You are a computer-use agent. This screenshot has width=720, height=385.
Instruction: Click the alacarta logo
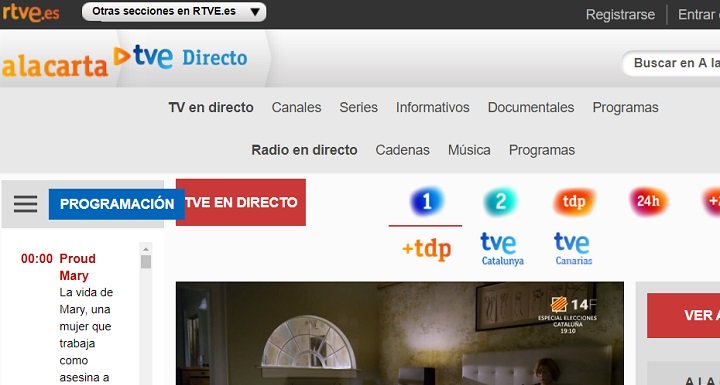(x=55, y=67)
